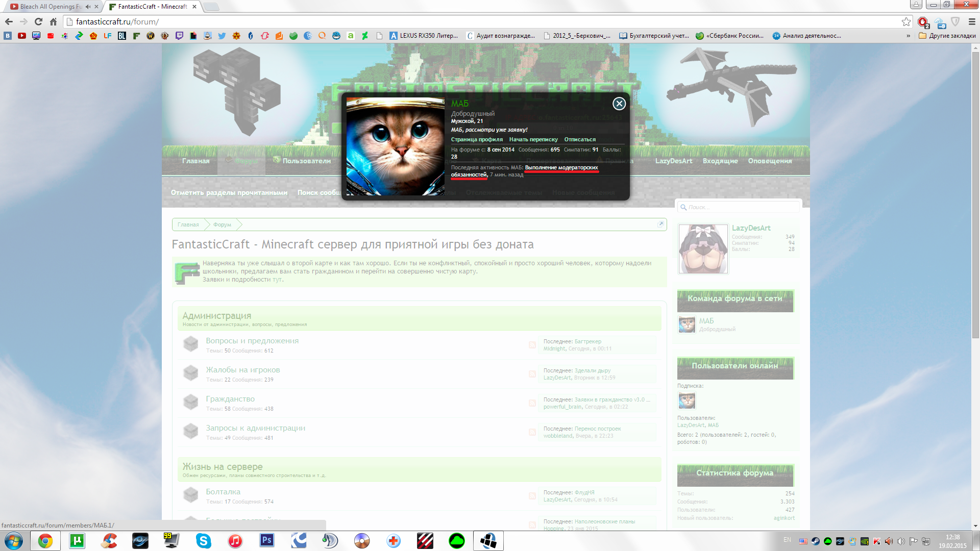Open Chrome hamburger menu
Screen dimensions: 980x551
coord(972,21)
